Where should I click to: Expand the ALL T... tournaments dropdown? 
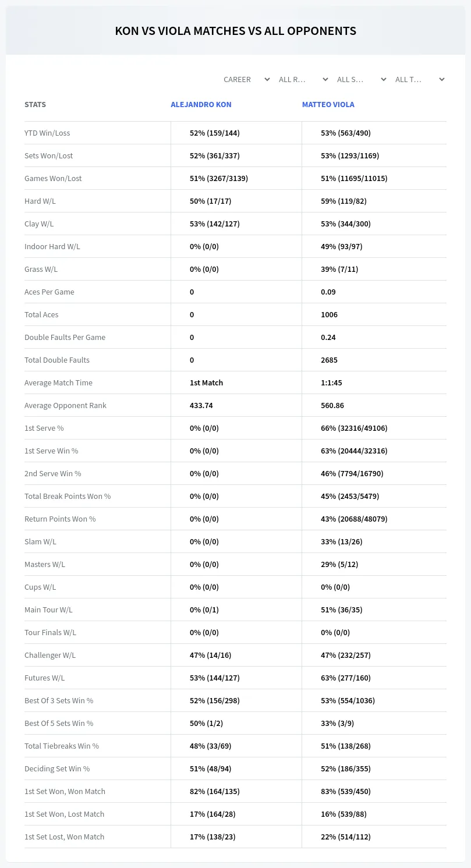[420, 79]
